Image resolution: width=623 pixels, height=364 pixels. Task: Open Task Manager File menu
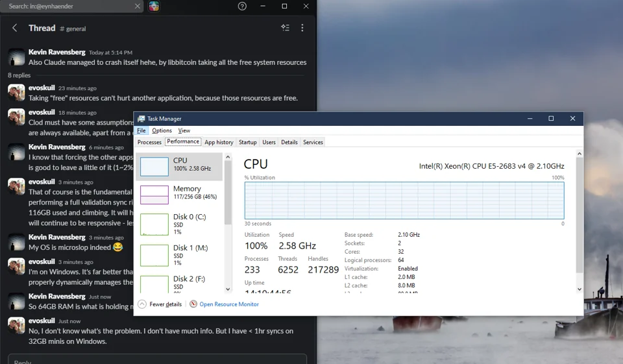click(141, 130)
